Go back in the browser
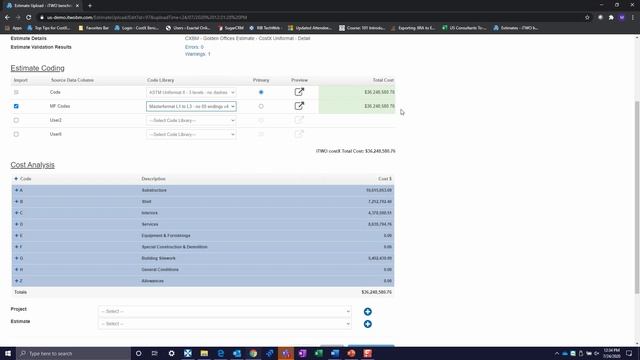640x360 pixels. [7, 18]
